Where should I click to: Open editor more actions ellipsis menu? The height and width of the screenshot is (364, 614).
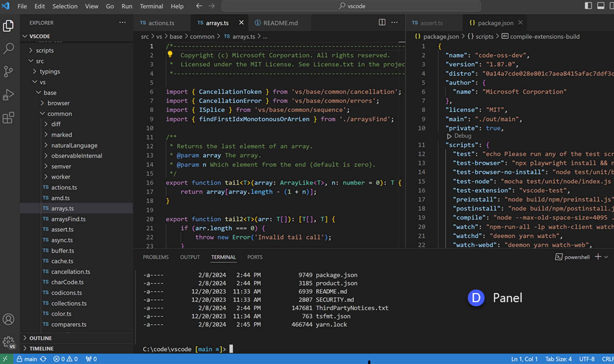(x=394, y=22)
